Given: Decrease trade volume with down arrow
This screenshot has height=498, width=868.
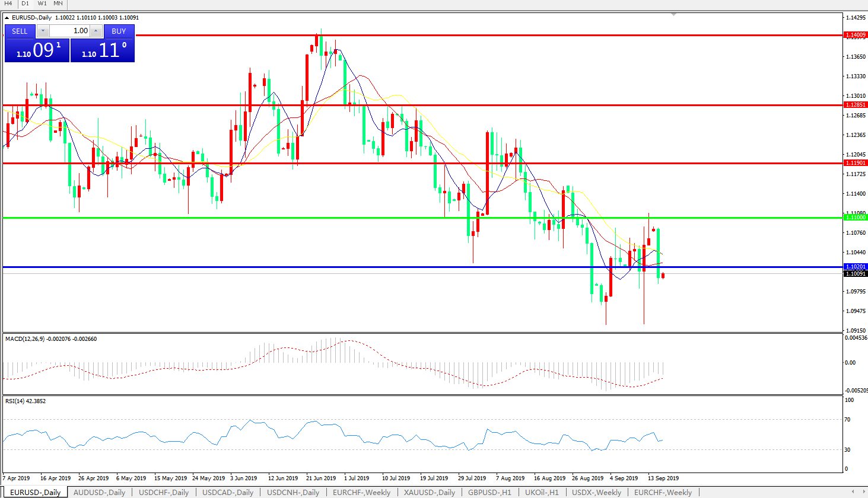Looking at the screenshot, I should coord(43,31).
